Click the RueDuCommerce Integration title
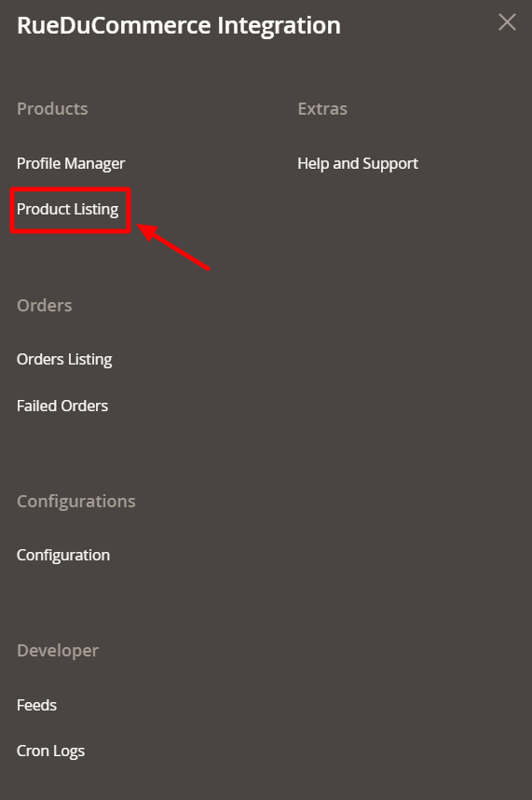This screenshot has height=800, width=532. click(178, 25)
